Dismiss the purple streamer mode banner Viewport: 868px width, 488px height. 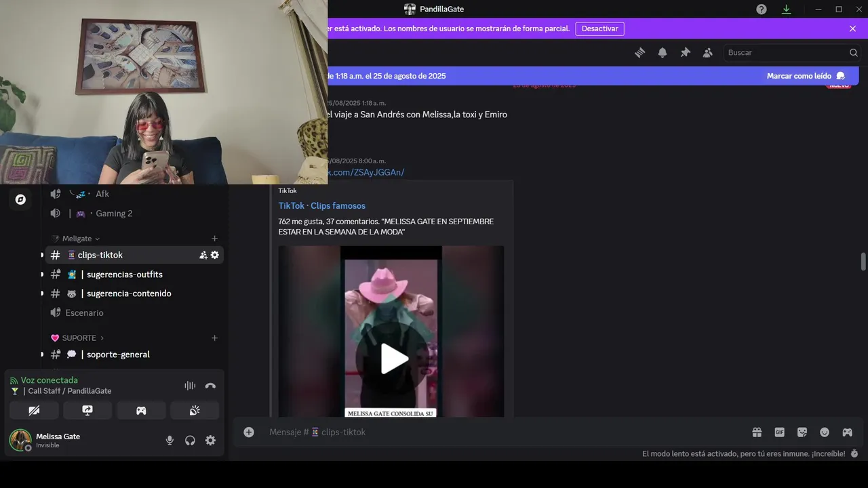pyautogui.click(x=852, y=28)
